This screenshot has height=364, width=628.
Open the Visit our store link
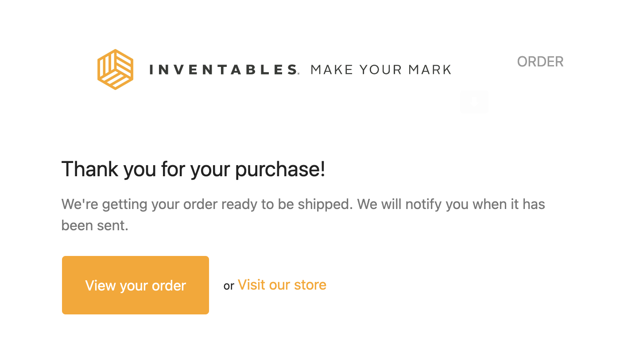[282, 285]
